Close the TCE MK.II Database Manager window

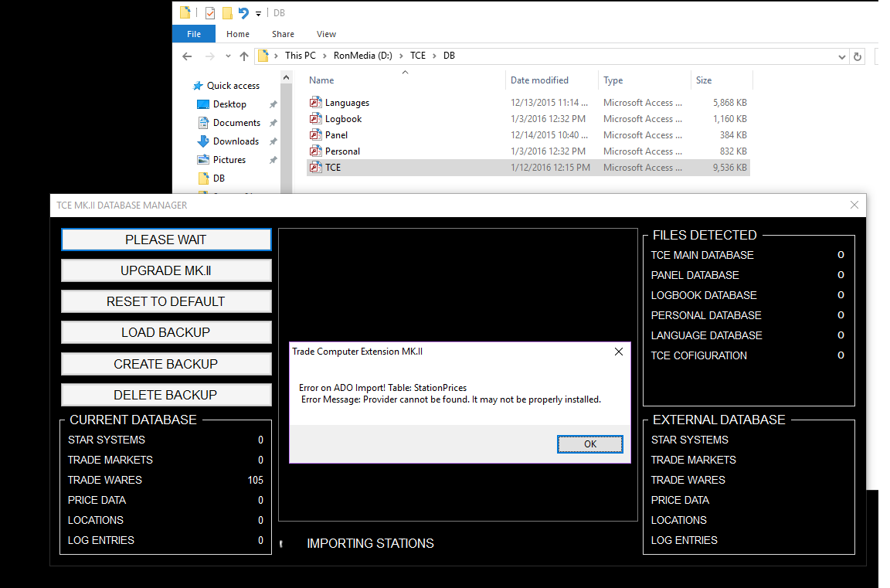[x=854, y=205]
